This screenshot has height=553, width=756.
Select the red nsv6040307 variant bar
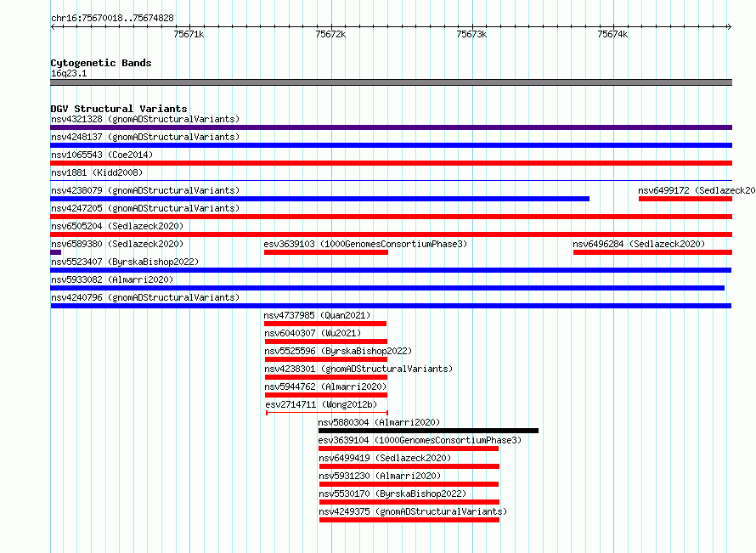point(326,341)
